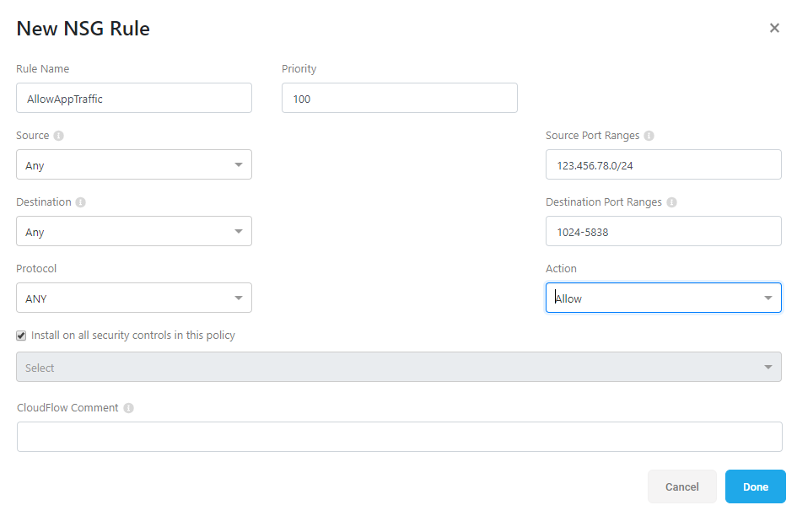797x532 pixels.
Task: Click the CloudFlow Comment text field
Action: [400, 437]
